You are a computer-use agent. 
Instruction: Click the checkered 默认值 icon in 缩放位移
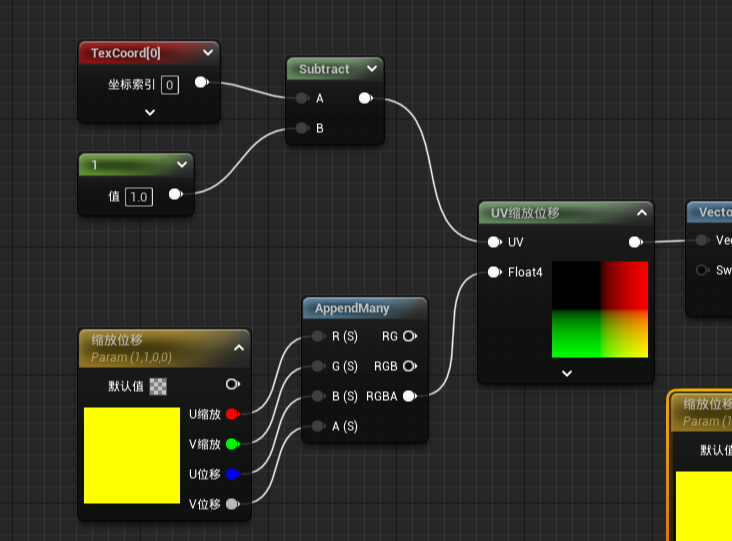(x=158, y=385)
